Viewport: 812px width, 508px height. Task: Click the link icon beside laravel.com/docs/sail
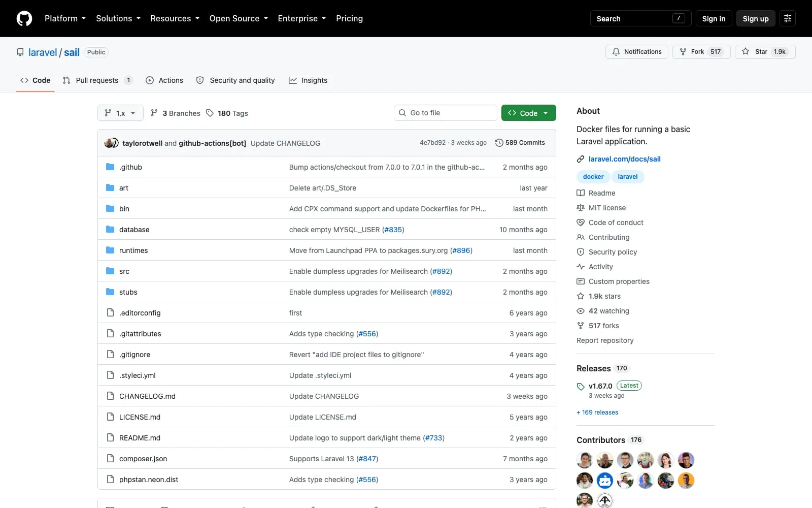581,159
